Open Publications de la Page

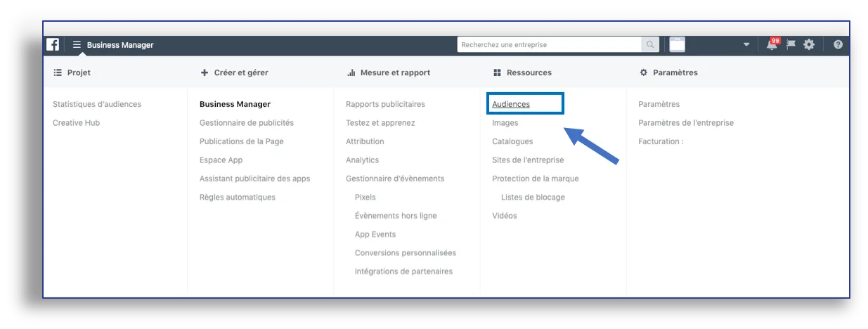coord(242,141)
